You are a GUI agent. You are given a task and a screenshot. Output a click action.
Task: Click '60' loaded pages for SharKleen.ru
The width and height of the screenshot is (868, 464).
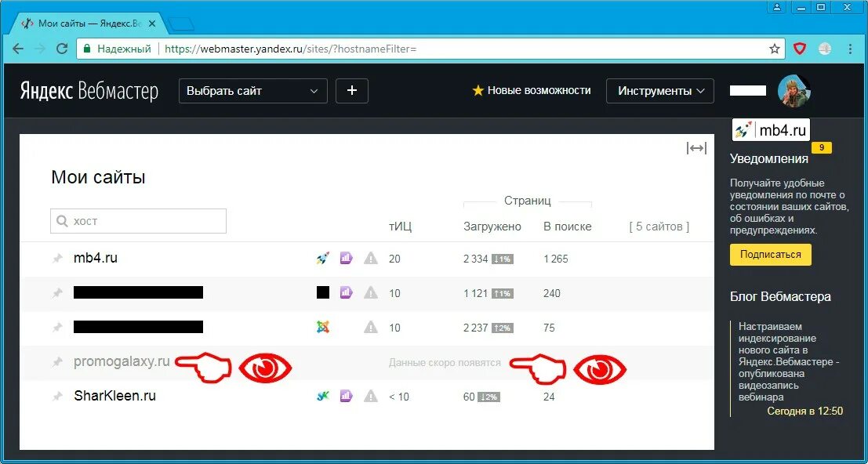(x=469, y=397)
